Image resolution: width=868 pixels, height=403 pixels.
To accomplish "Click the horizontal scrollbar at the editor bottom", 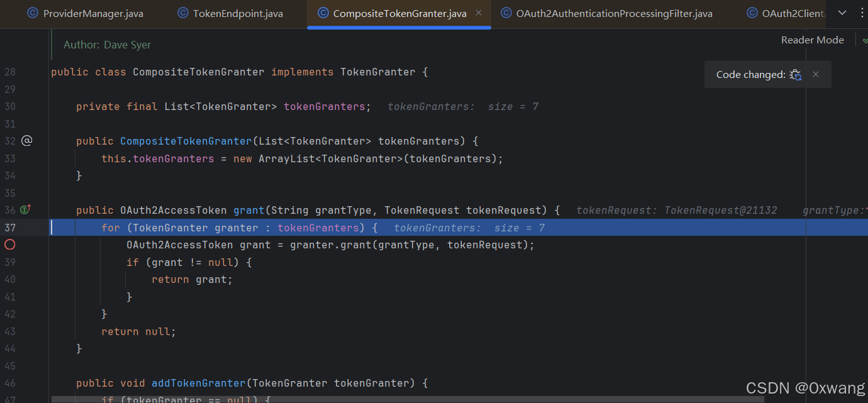I will (x=408, y=399).
